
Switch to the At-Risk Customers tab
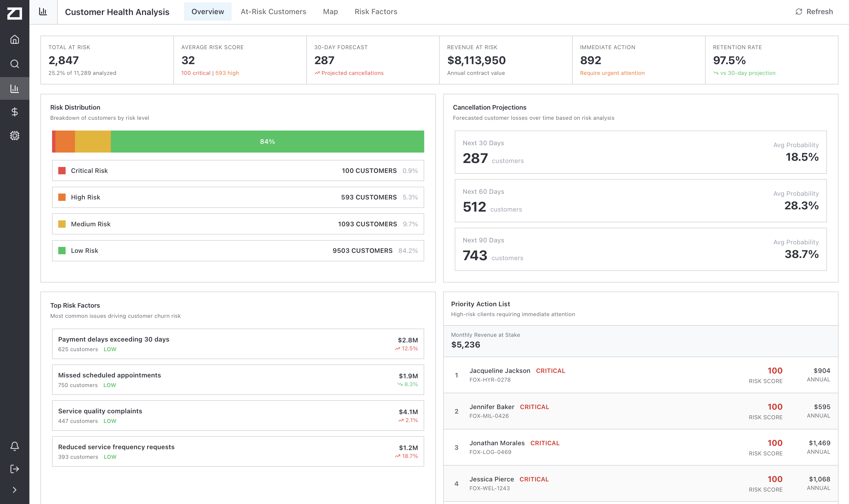273,11
